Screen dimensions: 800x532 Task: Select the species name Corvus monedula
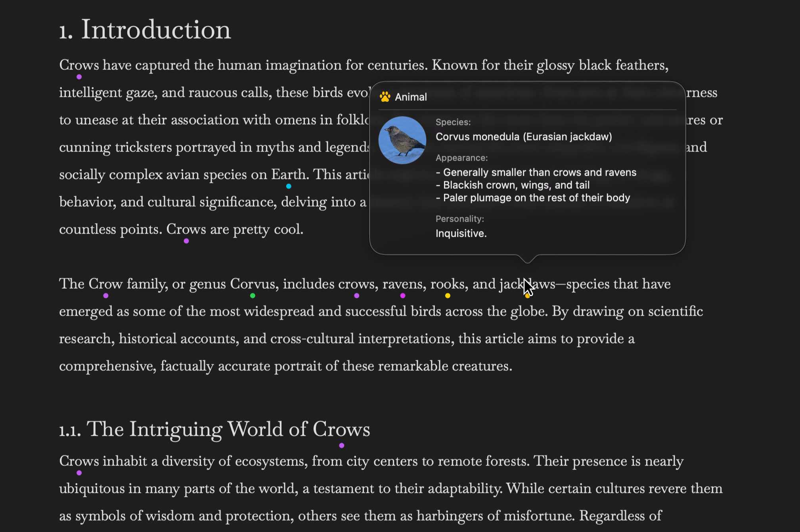pyautogui.click(x=523, y=136)
